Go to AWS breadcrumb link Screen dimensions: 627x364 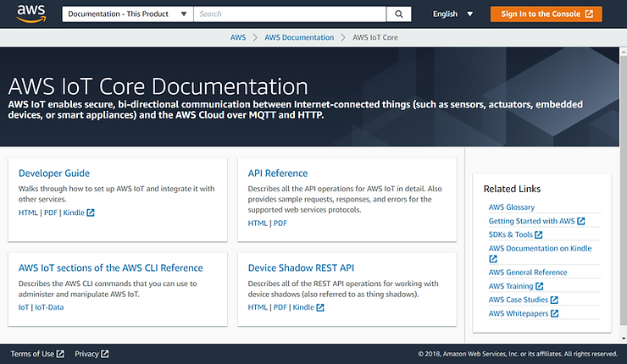pos(238,37)
